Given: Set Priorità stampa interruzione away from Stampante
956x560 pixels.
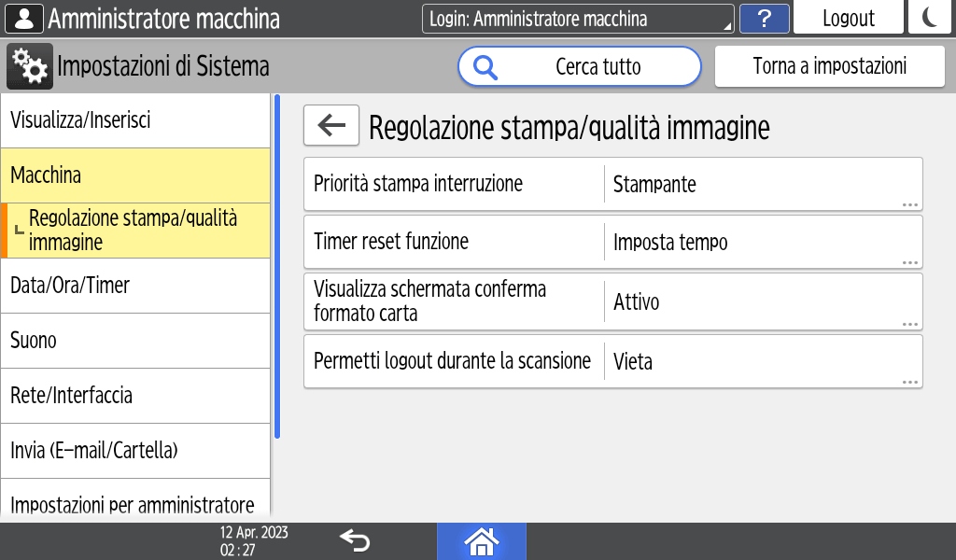Looking at the screenshot, I should pyautogui.click(x=613, y=183).
